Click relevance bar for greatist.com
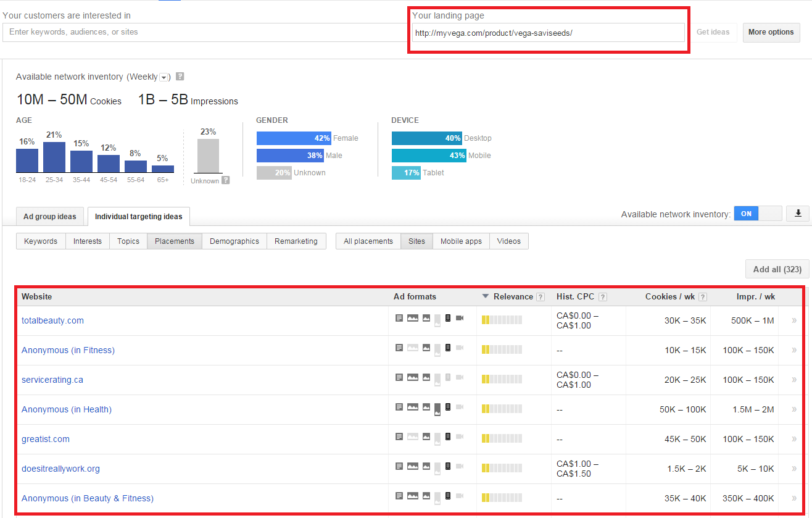The image size is (812, 518). 502,438
